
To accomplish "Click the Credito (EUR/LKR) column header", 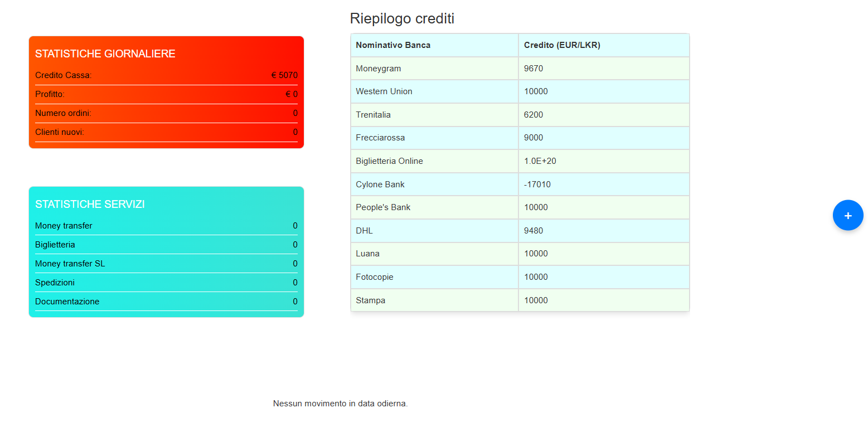I will click(x=562, y=45).
